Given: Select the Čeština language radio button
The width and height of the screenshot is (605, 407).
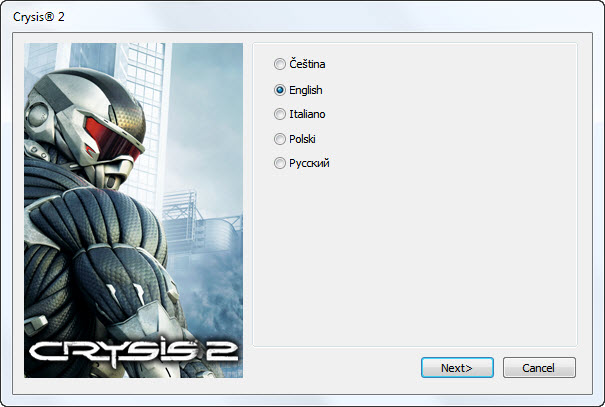Looking at the screenshot, I should [x=280, y=64].
